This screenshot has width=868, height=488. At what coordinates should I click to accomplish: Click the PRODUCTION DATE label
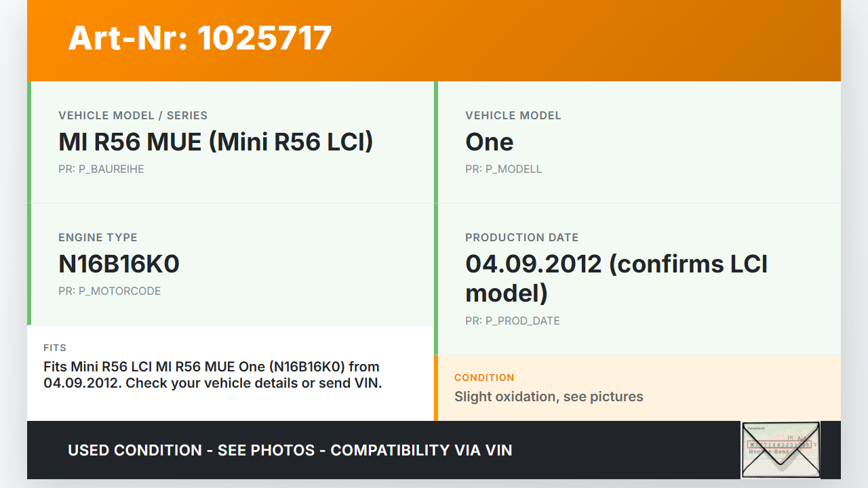coord(521,238)
